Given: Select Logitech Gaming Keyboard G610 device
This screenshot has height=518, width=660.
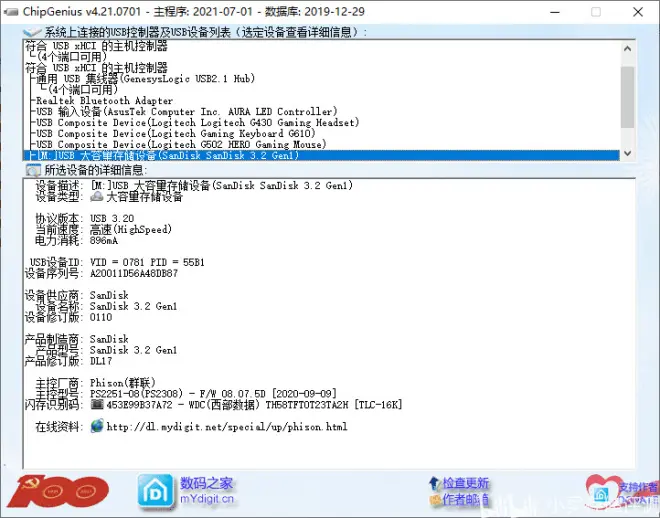Looking at the screenshot, I should coord(194,134).
